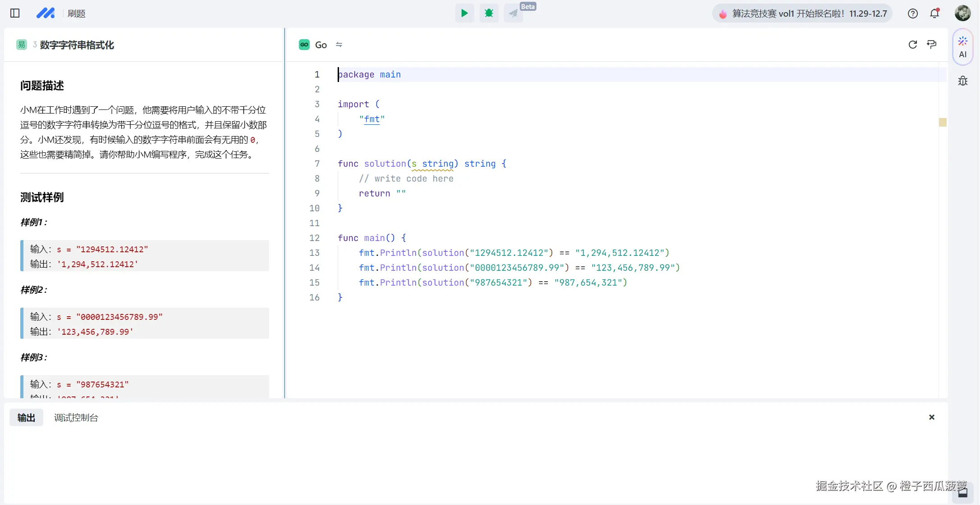Image resolution: width=980 pixels, height=505 pixels.
Task: Open the user profile avatar
Action: pyautogui.click(x=962, y=13)
